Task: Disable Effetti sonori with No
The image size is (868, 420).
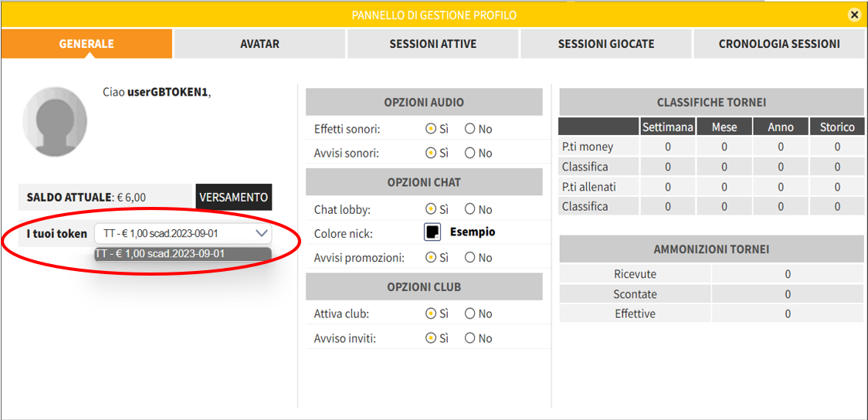Action: (x=470, y=129)
